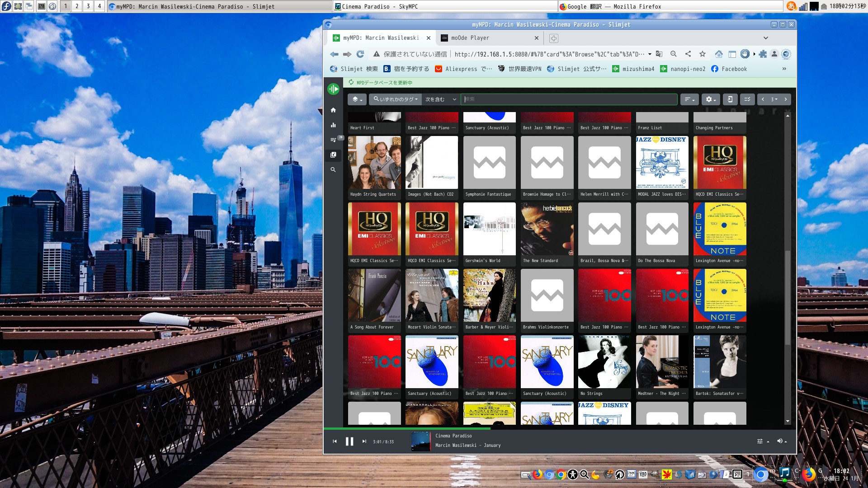Viewport: 868px width, 488px height.
Task: Open the Queue view with badge
Action: point(333,140)
